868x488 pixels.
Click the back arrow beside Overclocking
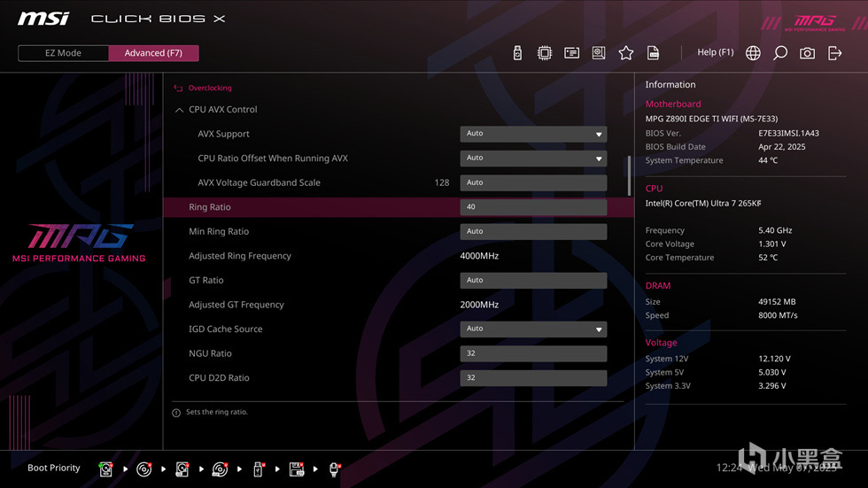178,88
